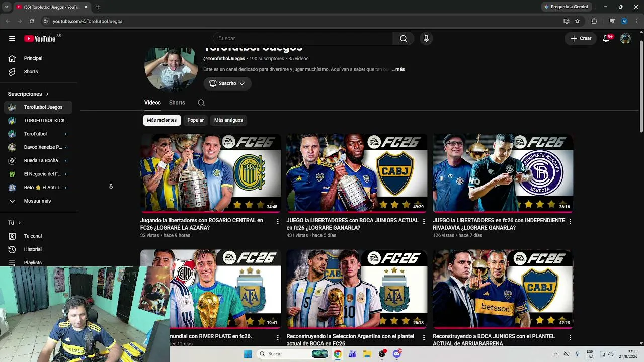Expand the Tú section chevron
644x362 pixels.
pyautogui.click(x=20, y=223)
